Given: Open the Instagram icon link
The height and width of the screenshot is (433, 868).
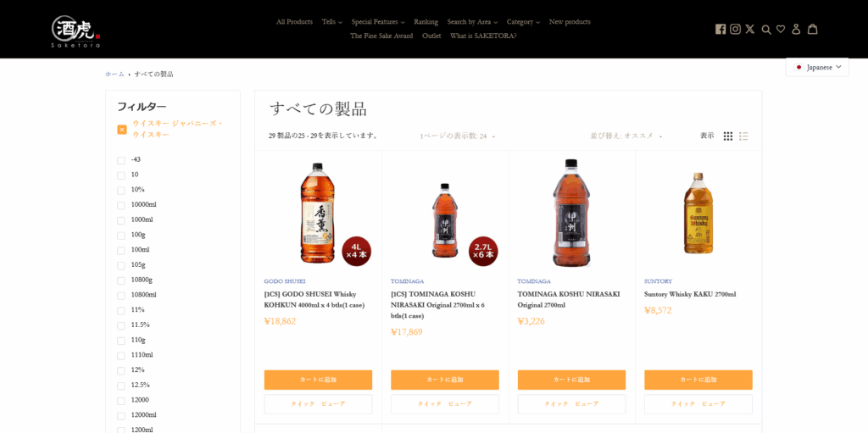Looking at the screenshot, I should click(735, 30).
